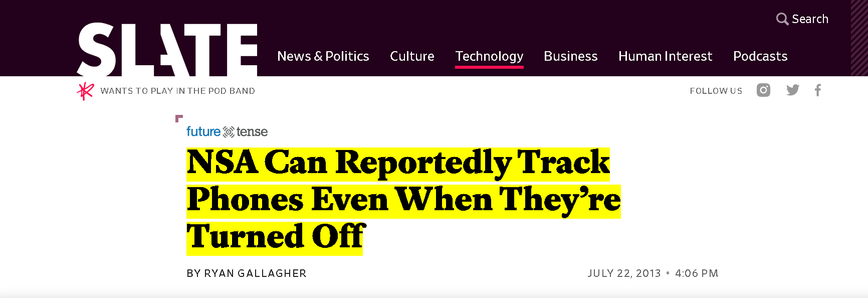Click the July 22, 2013 timestamp

[x=624, y=273]
